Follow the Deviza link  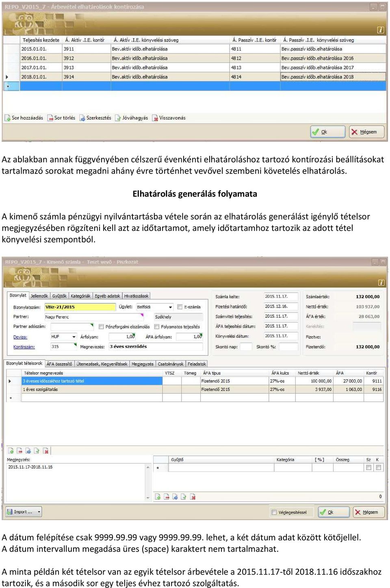click(20, 337)
